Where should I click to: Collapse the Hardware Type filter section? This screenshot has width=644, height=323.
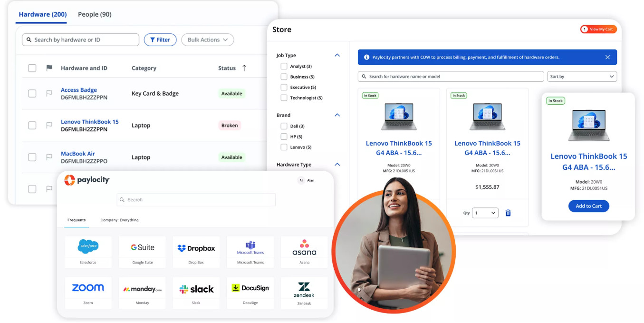pyautogui.click(x=337, y=165)
